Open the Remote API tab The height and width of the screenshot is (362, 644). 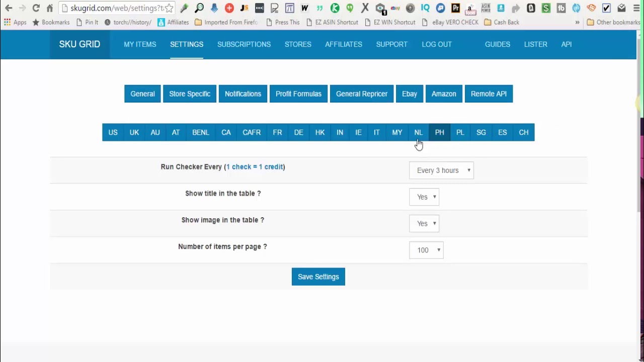489,94
